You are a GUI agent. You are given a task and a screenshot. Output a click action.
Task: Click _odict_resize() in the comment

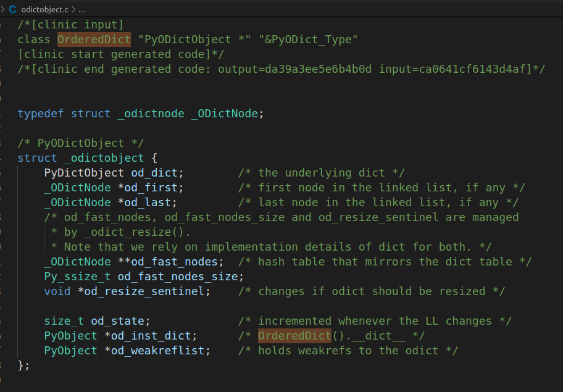click(x=134, y=232)
